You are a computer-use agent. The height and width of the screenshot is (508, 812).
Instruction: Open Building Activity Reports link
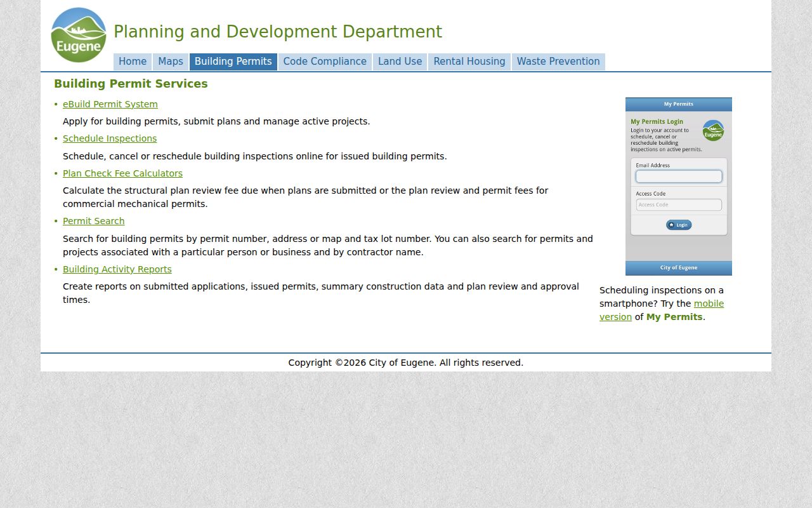click(117, 269)
